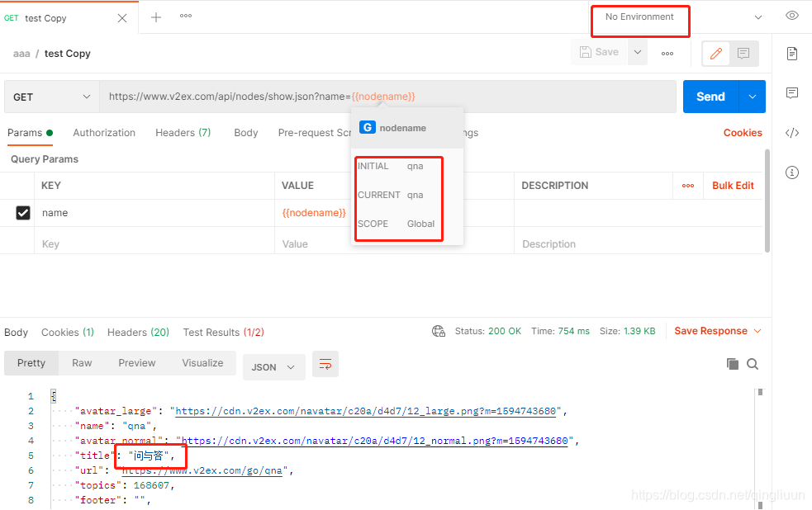
Task: Expand the Save options arrow
Action: [638, 52]
